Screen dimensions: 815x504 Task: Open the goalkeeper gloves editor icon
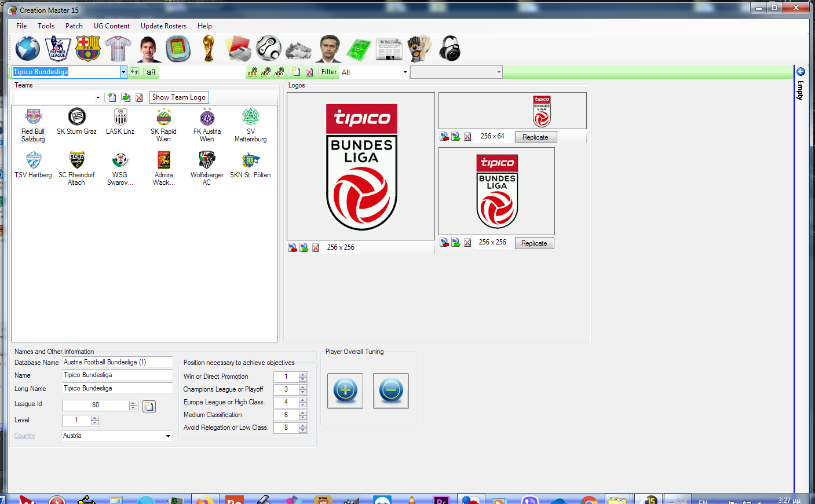pos(419,49)
